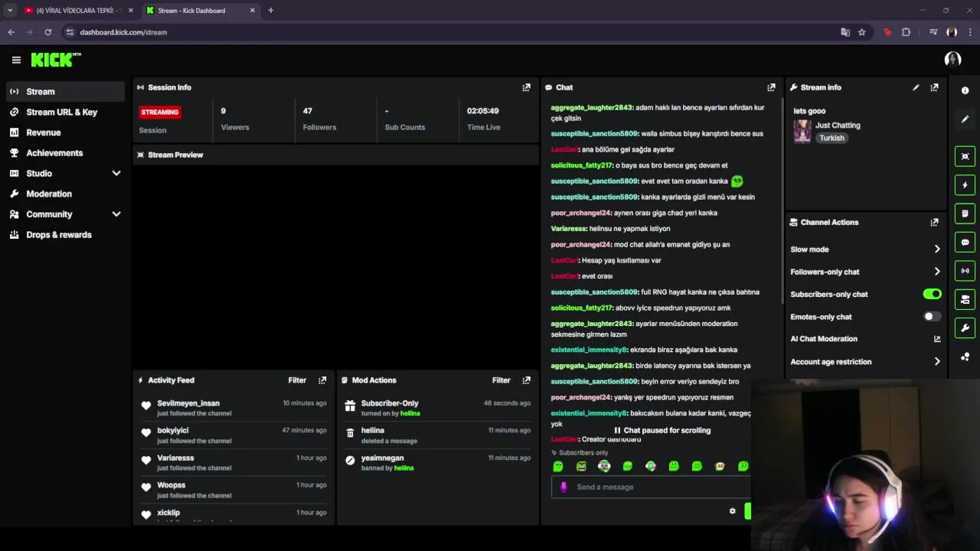
Task: Pop out the Stream info panel
Action: click(x=934, y=87)
